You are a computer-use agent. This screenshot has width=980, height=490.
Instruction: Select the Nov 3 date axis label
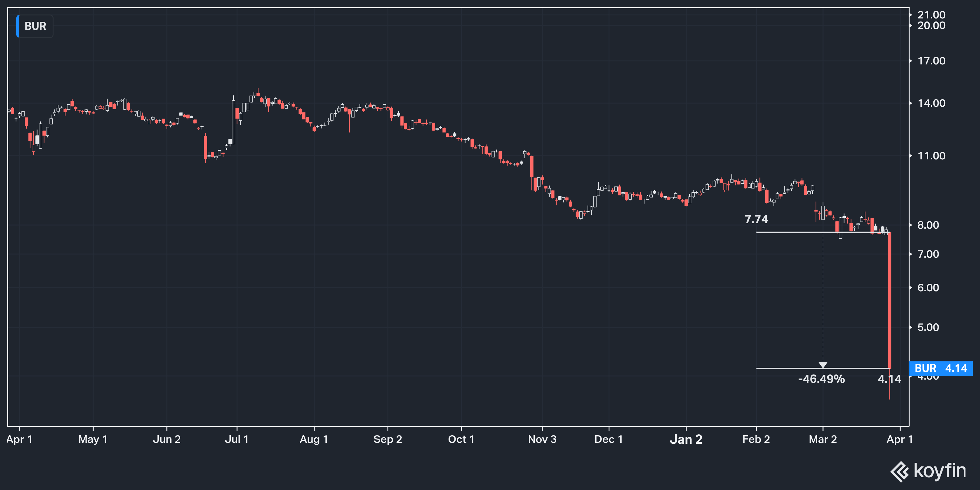click(542, 439)
